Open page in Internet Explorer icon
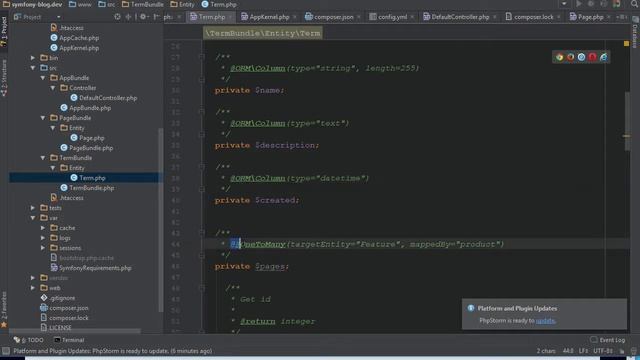Viewport: 640px width, 360px height. coord(603,57)
